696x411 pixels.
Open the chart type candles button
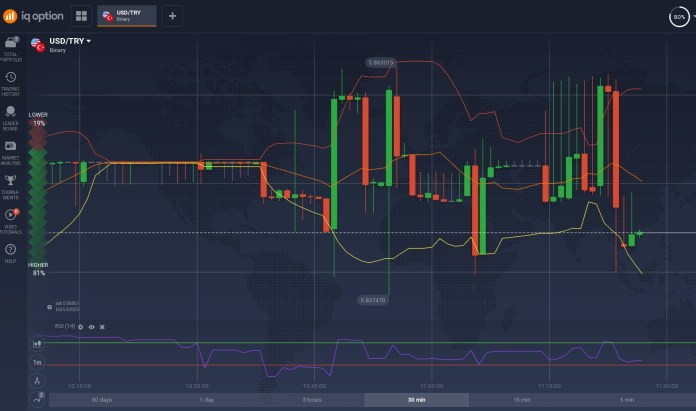point(37,344)
